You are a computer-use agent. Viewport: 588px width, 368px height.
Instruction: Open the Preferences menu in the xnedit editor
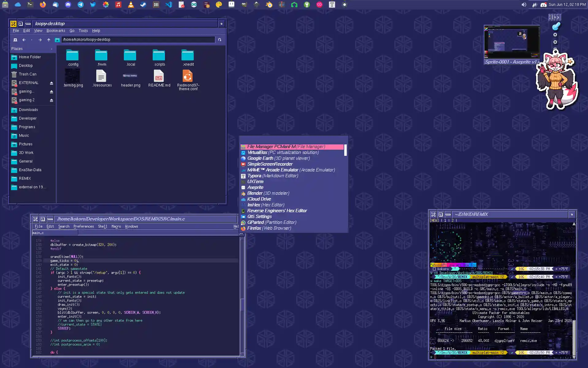pyautogui.click(x=84, y=226)
